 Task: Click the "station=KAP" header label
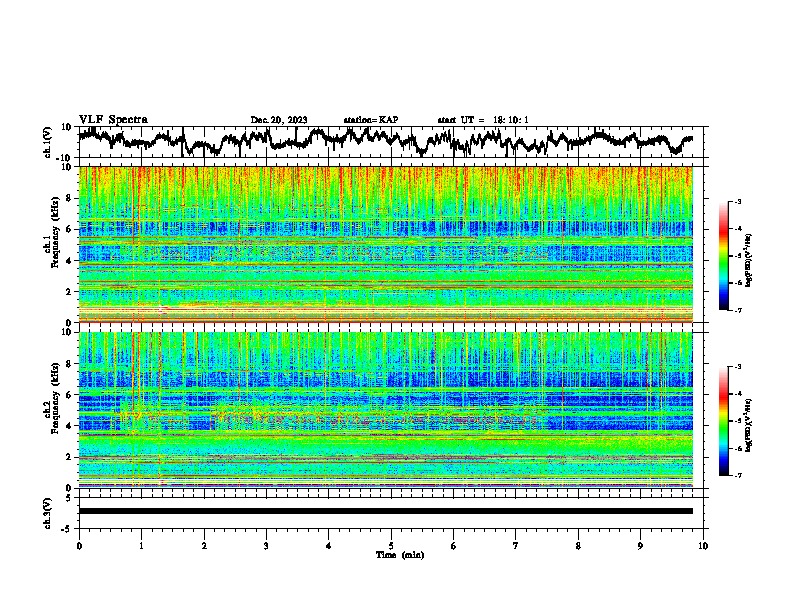[x=371, y=120]
